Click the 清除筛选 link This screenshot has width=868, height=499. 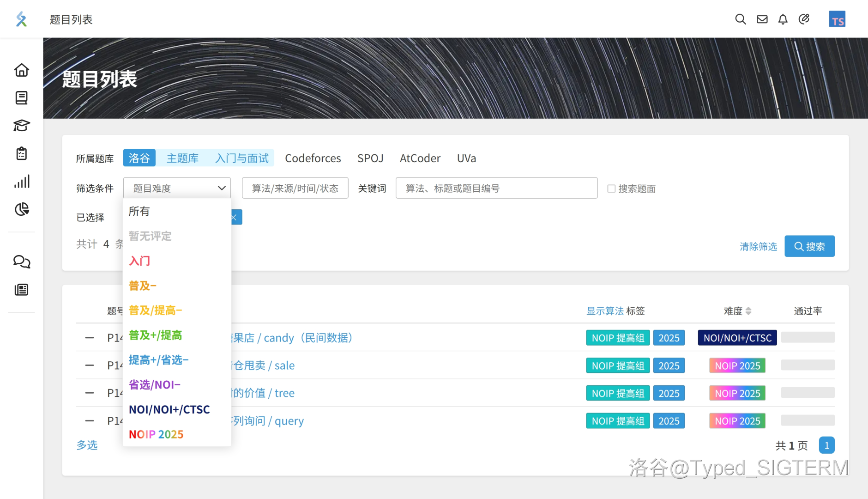(x=758, y=246)
